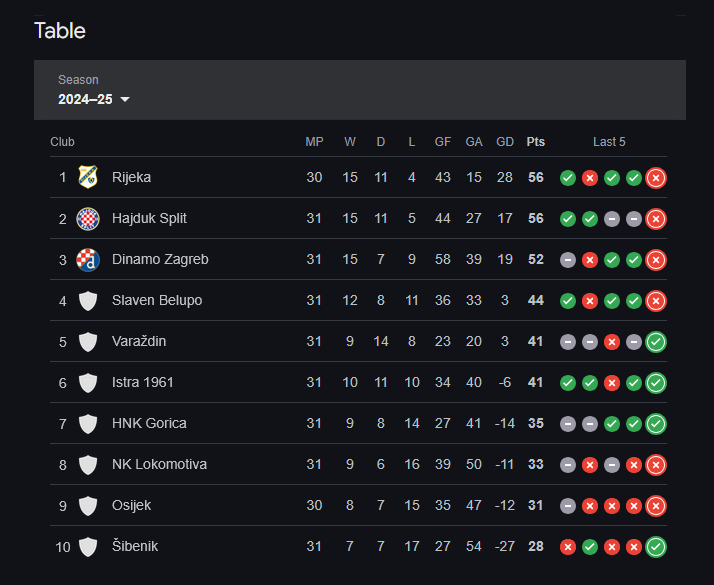Click Hajduk Split's latest match result icon
The width and height of the screenshot is (714, 585).
coord(656,219)
